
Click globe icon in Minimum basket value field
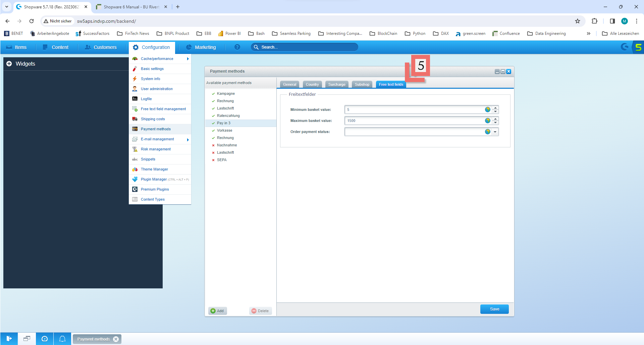[x=487, y=110]
